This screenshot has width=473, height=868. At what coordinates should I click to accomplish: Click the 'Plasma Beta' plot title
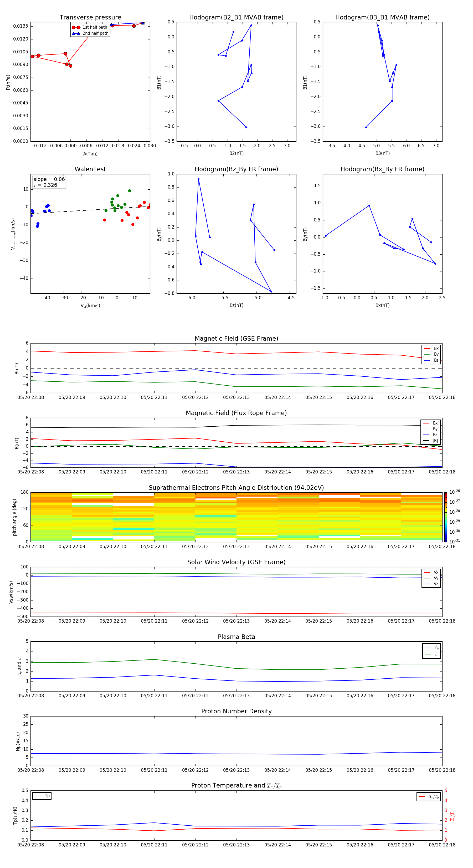(x=236, y=637)
